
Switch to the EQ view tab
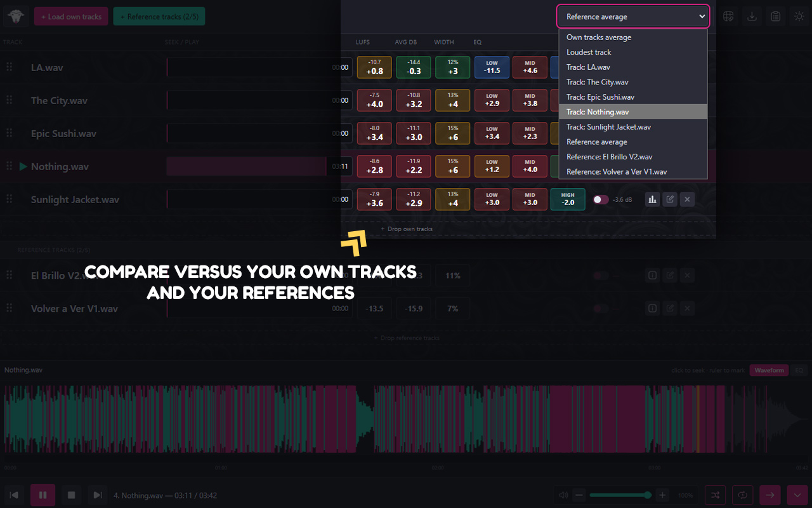click(799, 370)
